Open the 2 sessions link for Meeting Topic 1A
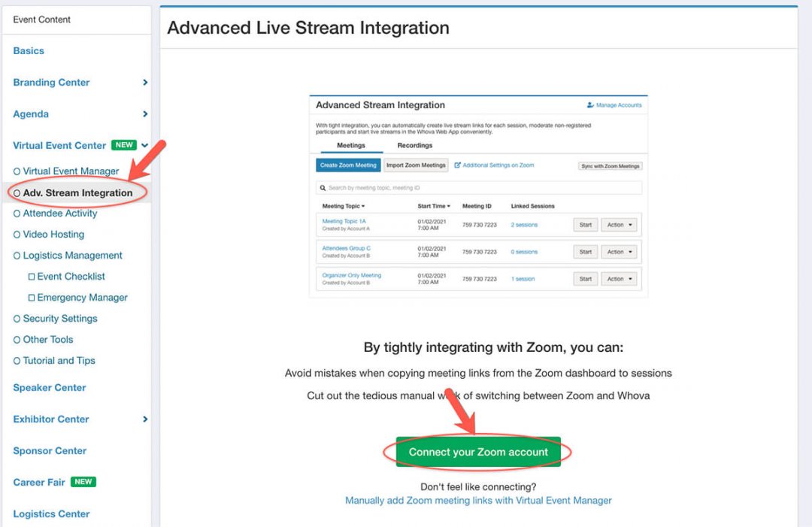Viewport: 812px width, 527px height. 523,224
